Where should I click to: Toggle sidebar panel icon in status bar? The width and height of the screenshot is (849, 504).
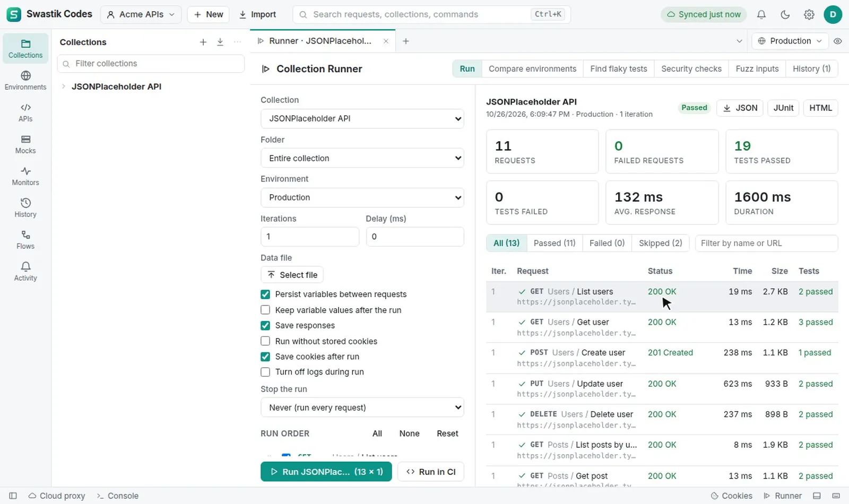pyautogui.click(x=13, y=496)
